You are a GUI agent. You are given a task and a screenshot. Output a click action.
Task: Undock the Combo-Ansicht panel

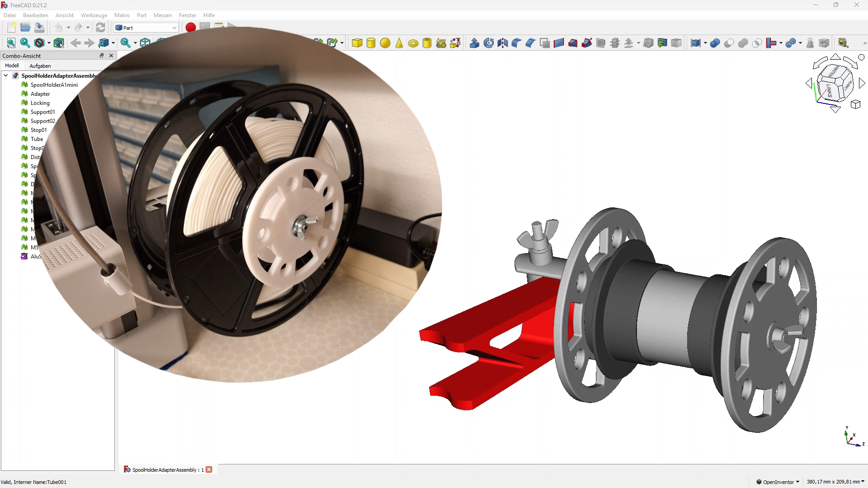pos(102,56)
